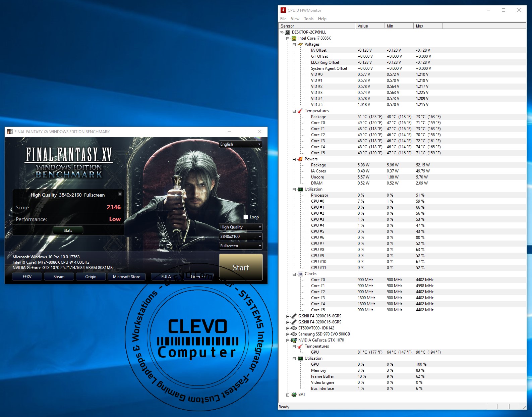Click the Min column header
Viewport: 532px width, 417px height.
tap(399, 26)
